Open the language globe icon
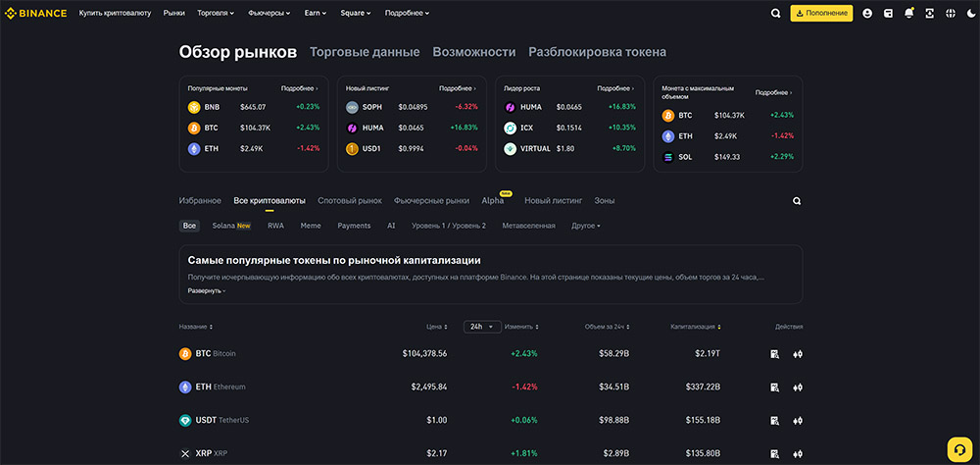The image size is (980, 465). tap(950, 13)
